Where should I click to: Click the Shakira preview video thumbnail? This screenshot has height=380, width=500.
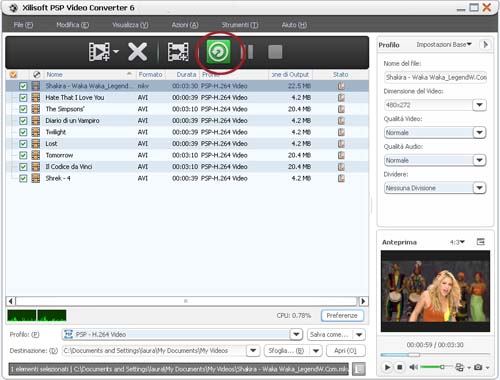pos(435,291)
